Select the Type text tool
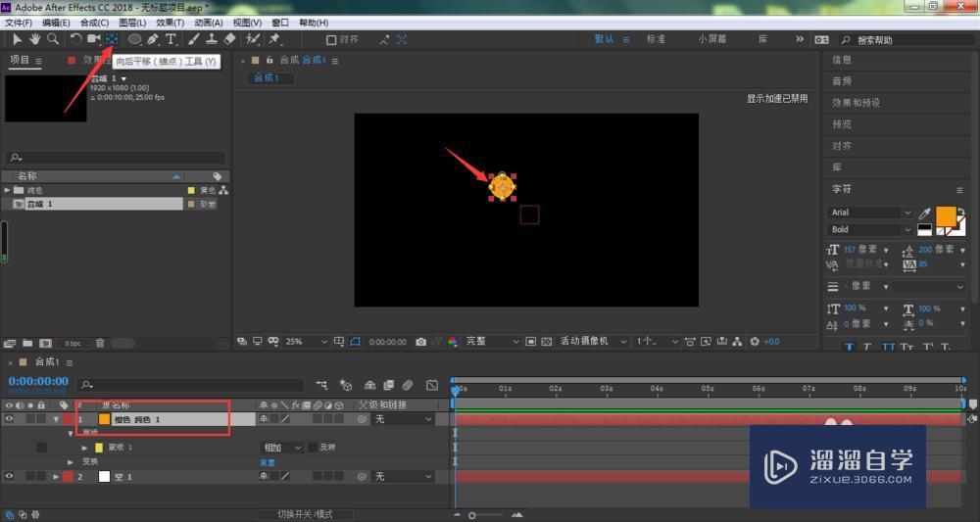Screen dimensions: 980x522 coord(171,39)
